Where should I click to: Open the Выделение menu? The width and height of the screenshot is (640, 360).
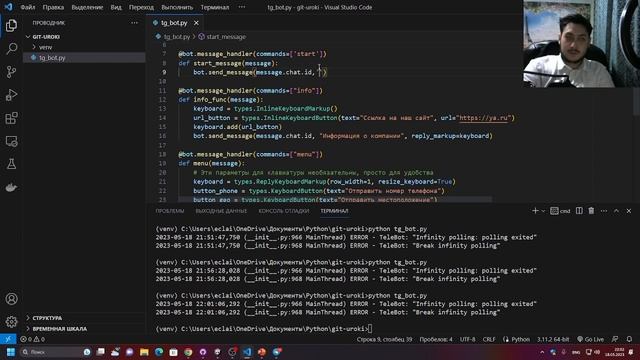[x=87, y=7]
